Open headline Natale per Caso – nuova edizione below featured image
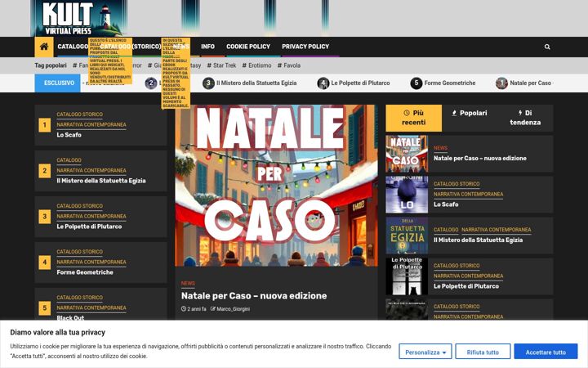The height and width of the screenshot is (368, 588). (254, 296)
